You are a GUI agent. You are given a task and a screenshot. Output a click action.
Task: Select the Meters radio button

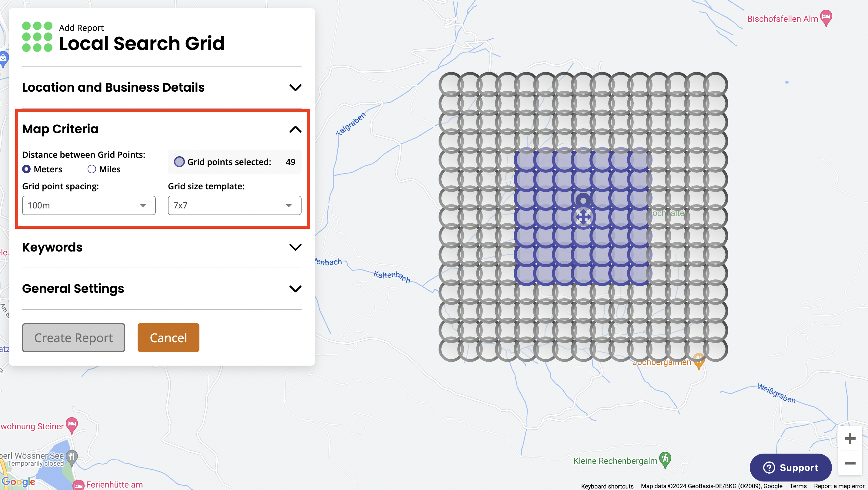[x=27, y=169]
